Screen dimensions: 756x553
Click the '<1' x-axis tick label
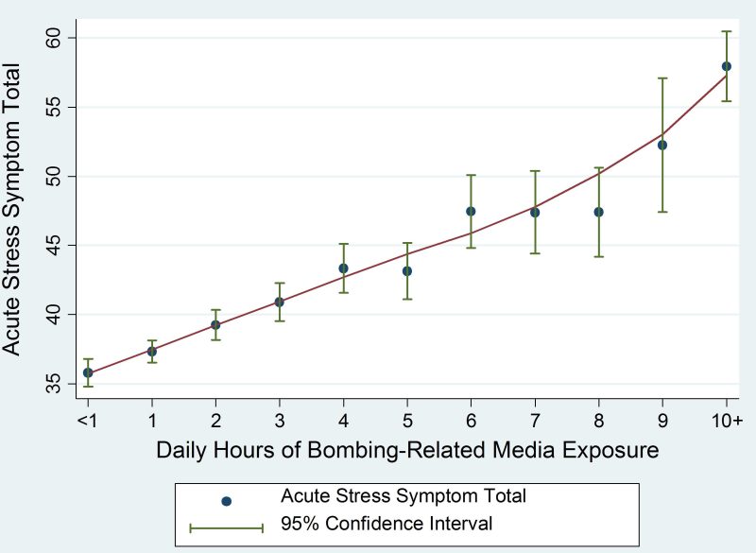(x=88, y=419)
